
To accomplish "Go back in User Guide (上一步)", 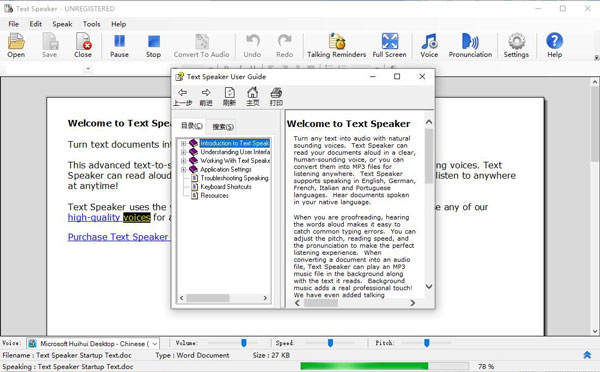I will click(x=183, y=97).
